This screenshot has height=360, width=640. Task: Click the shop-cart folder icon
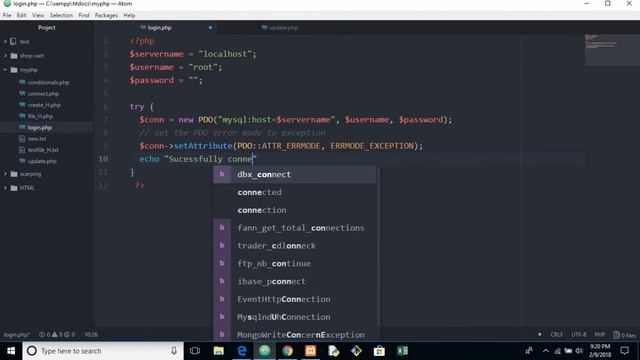(x=14, y=56)
